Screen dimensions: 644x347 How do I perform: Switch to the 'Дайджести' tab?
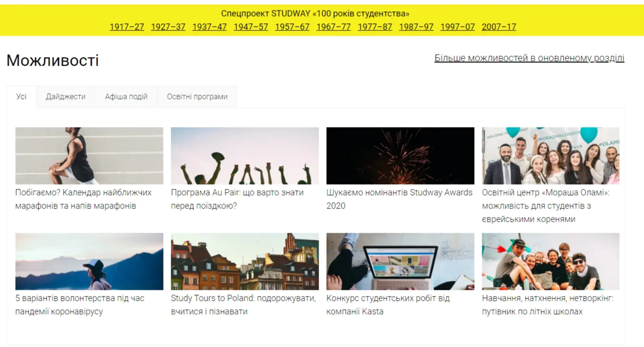(66, 97)
